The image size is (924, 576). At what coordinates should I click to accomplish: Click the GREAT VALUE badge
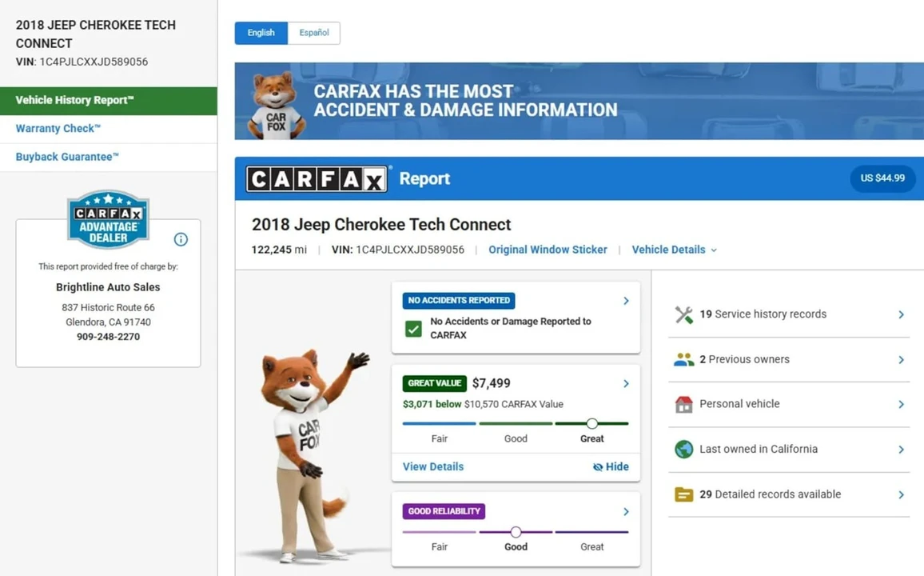[434, 384]
